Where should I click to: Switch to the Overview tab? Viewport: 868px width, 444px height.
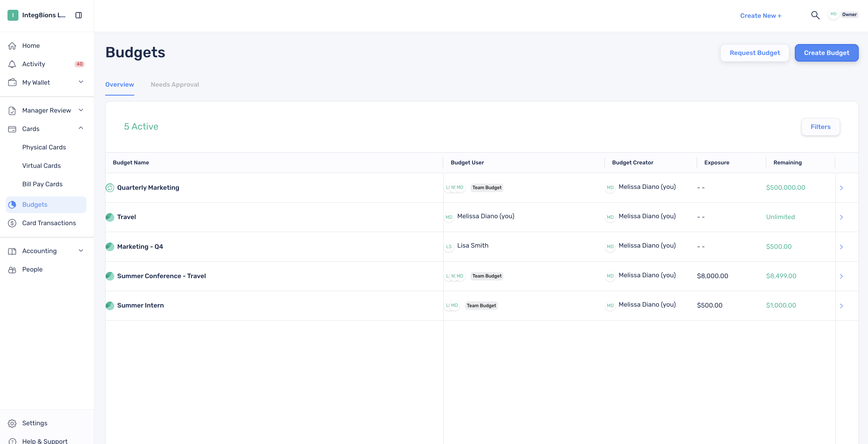coord(120,84)
